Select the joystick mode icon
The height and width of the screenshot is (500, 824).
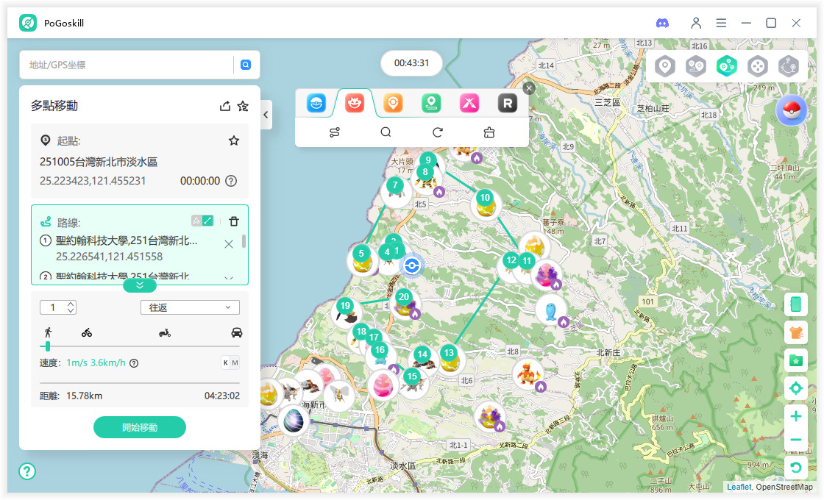[x=759, y=66]
